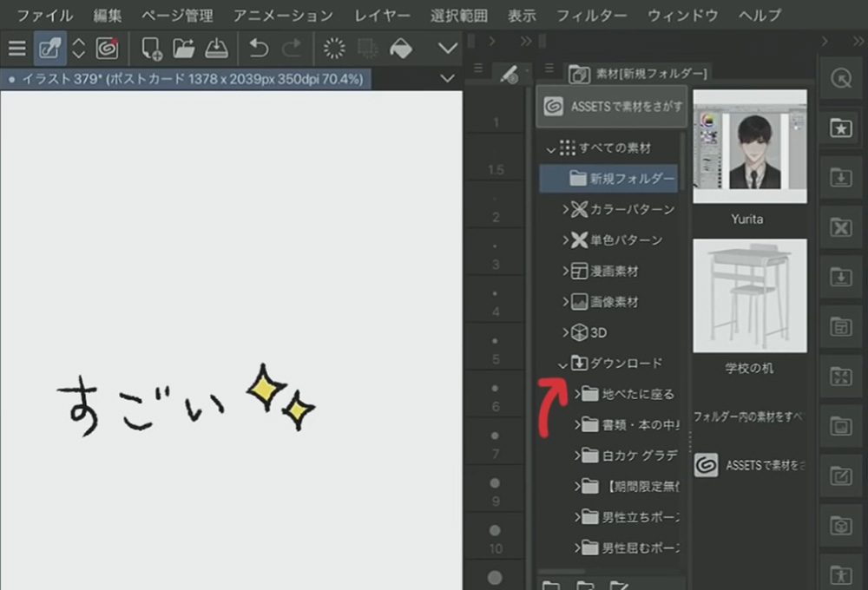Click the favorites star folder icon
The width and height of the screenshot is (868, 590).
coord(841,128)
